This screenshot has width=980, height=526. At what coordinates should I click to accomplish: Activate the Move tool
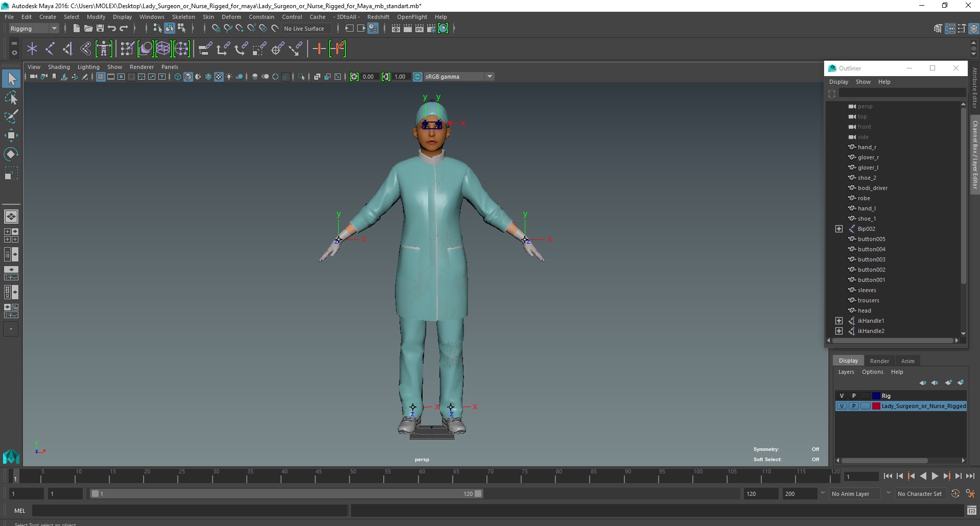11,135
